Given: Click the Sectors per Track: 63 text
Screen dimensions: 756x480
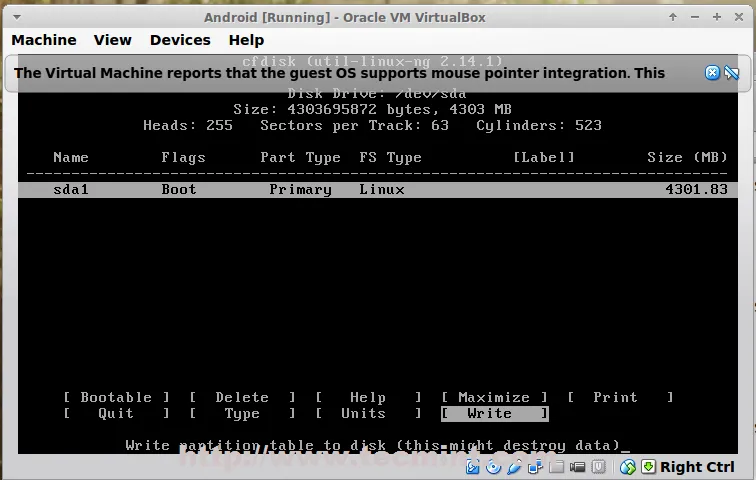Looking at the screenshot, I should [354, 125].
